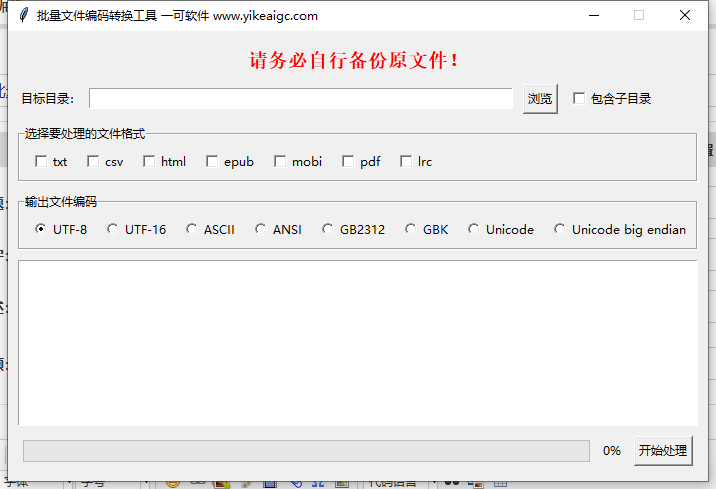Close the encoding converter window
The image size is (716, 489).
[685, 16]
